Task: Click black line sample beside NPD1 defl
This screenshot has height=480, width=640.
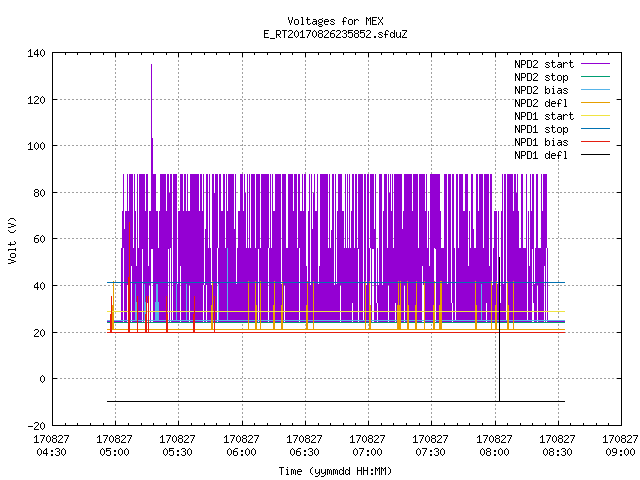Action: coord(595,155)
